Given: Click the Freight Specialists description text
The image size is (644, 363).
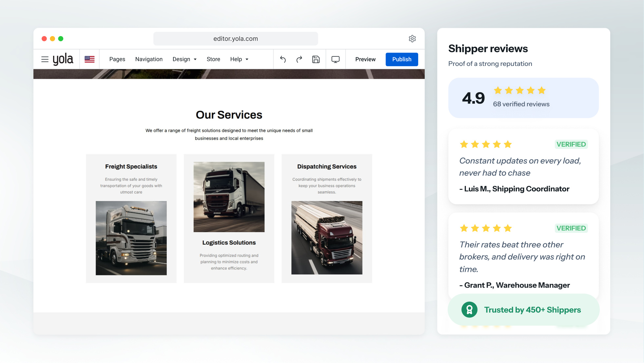Looking at the screenshot, I should (x=131, y=186).
